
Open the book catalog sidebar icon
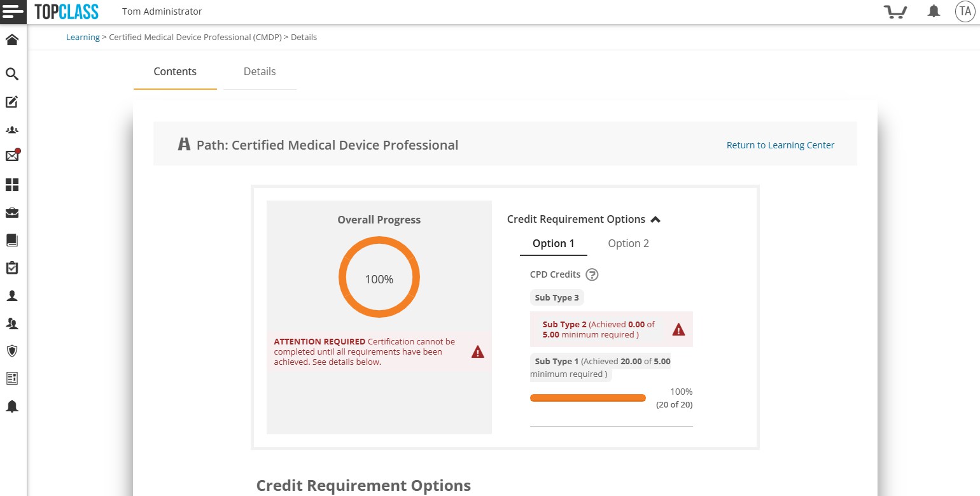(12, 240)
